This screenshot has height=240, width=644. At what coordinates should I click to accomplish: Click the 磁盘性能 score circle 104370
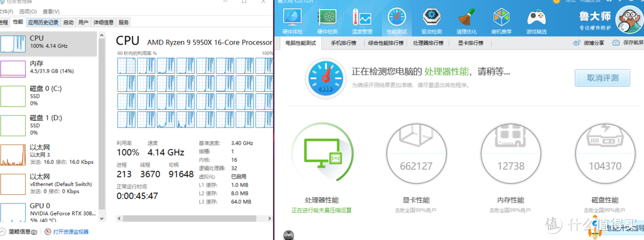click(x=605, y=154)
